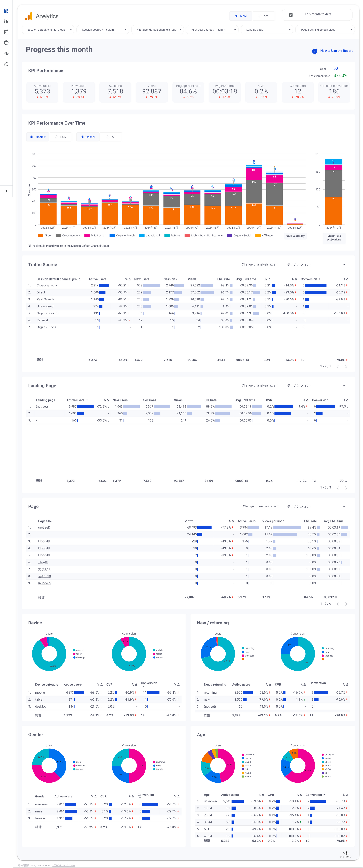
Task: Open the face audience icon in sidebar
Action: coord(6,43)
